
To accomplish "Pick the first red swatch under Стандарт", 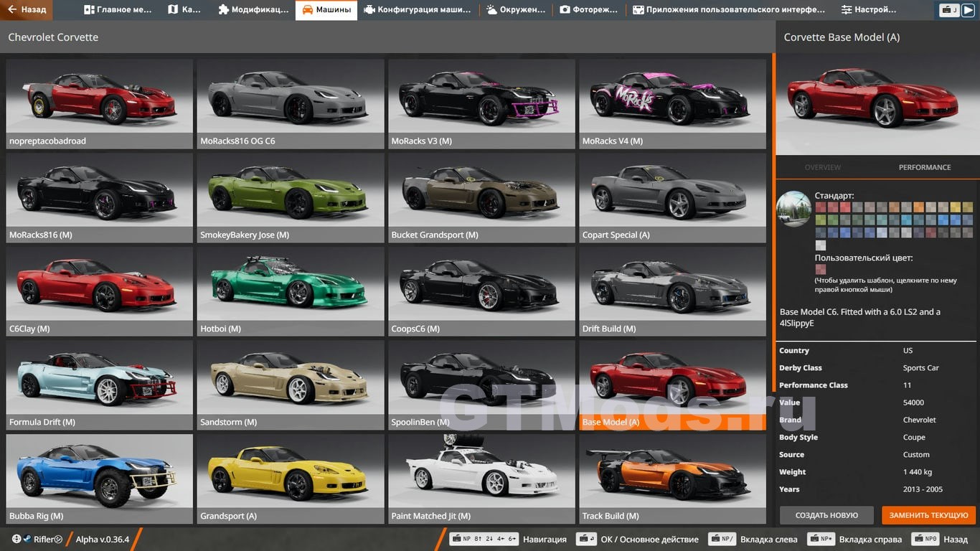I will 821,207.
